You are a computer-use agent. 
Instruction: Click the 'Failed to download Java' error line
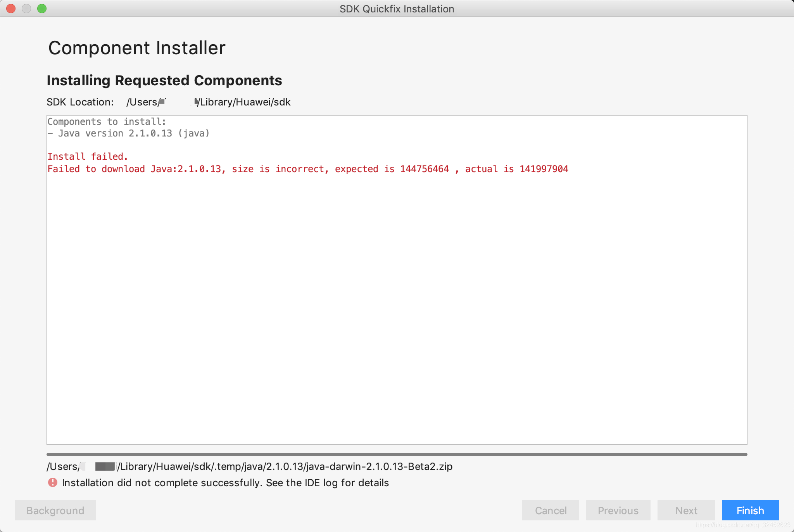click(307, 169)
